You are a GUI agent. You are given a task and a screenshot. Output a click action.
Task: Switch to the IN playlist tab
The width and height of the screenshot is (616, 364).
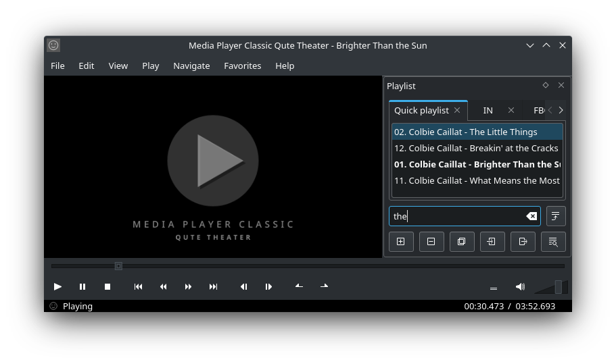488,110
